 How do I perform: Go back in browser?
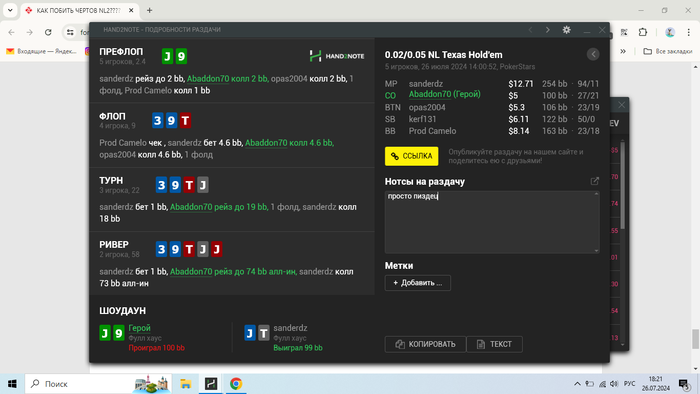coord(12,32)
